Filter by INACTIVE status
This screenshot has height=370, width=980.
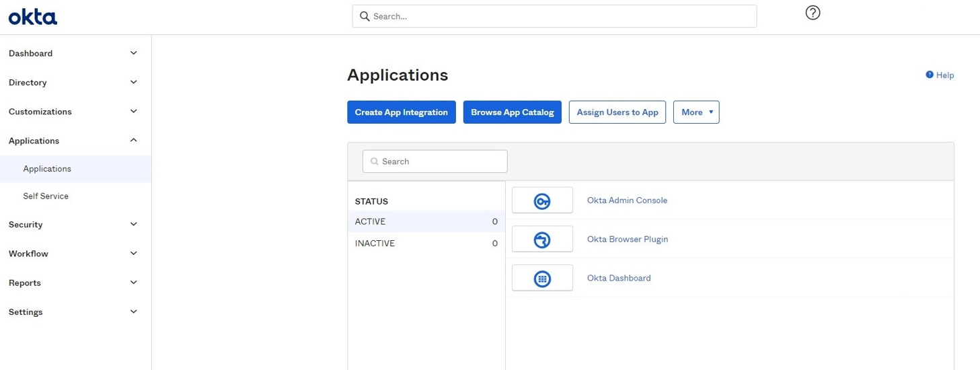[x=375, y=244]
